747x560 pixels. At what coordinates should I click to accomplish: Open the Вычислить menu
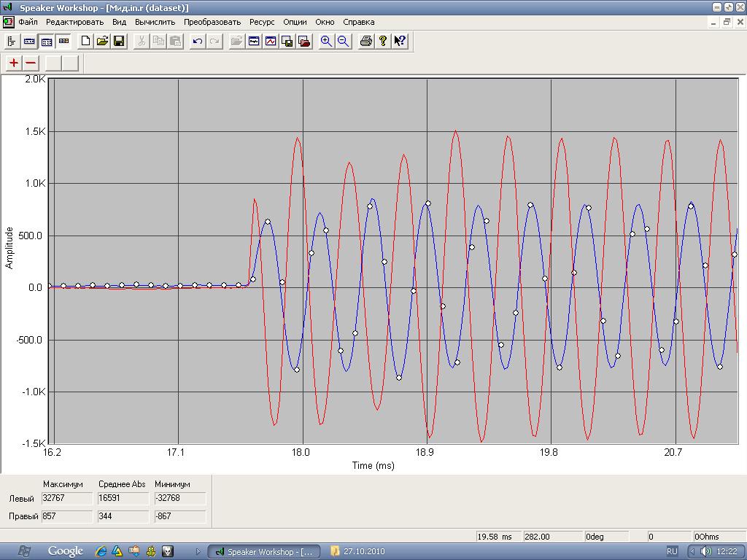coord(155,22)
